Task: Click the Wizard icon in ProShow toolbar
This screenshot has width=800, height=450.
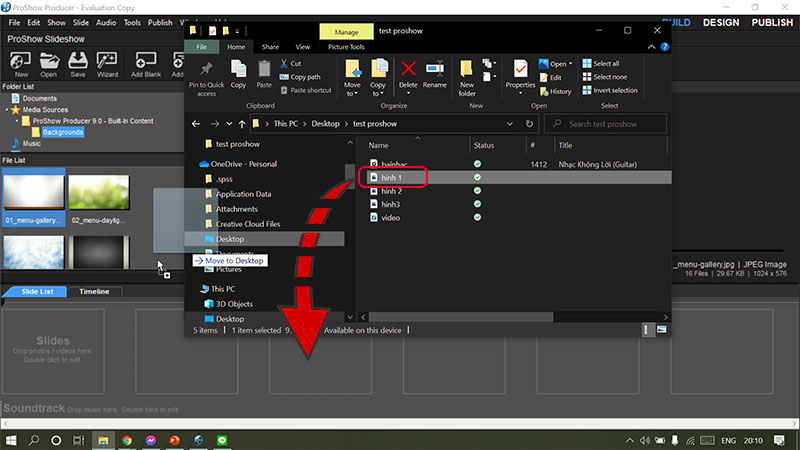Action: pyautogui.click(x=106, y=62)
